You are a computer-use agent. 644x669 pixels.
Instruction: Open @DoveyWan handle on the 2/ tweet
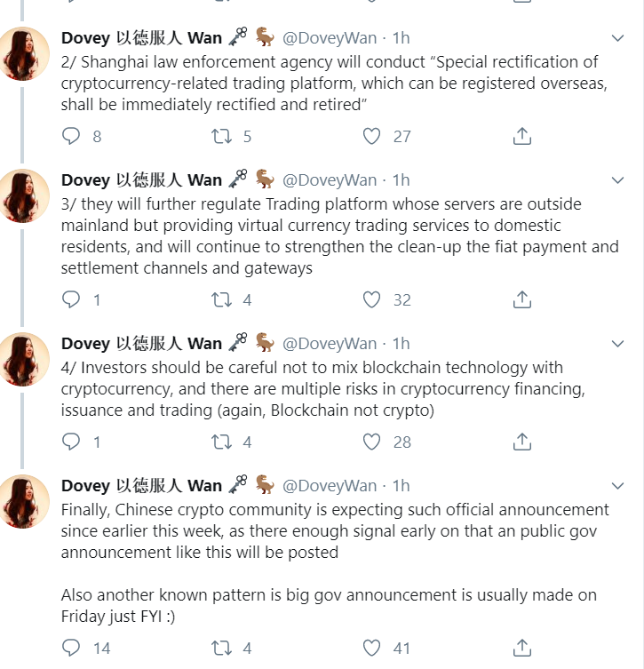[x=330, y=38]
